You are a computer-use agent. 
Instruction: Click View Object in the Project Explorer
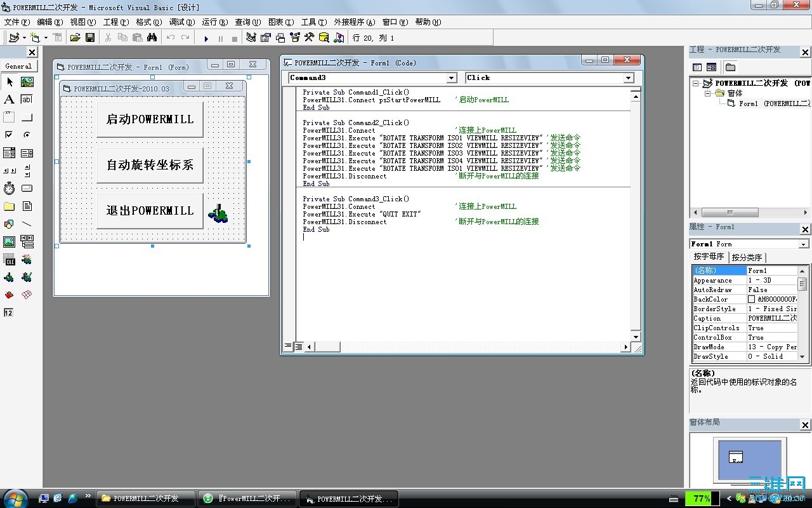pyautogui.click(x=712, y=67)
